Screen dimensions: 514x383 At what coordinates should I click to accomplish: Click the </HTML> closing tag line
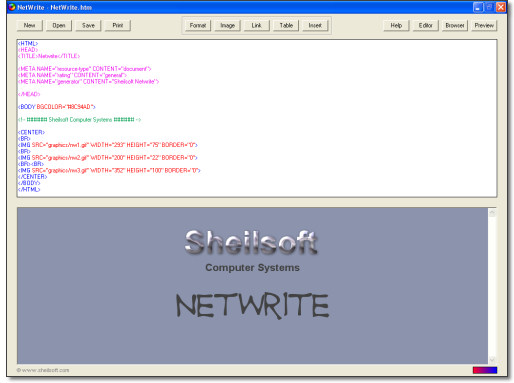[29, 189]
